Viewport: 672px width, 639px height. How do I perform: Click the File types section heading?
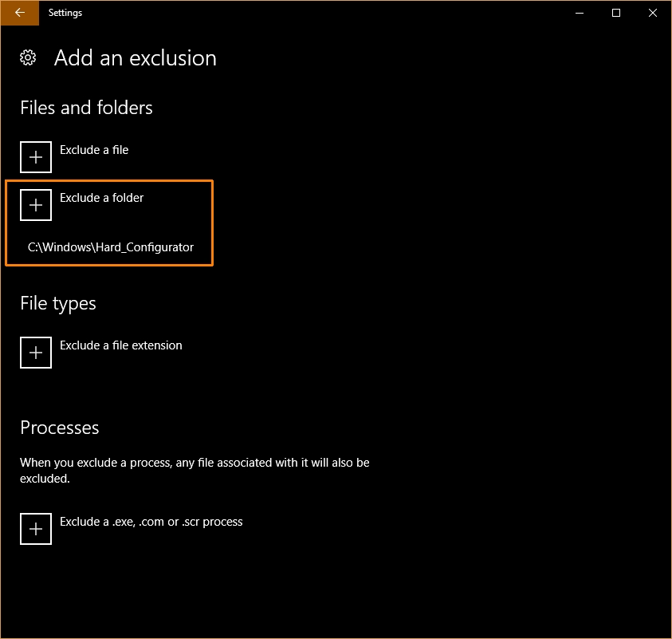(58, 303)
